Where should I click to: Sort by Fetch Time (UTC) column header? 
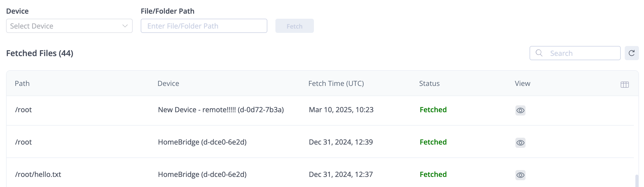(336, 83)
